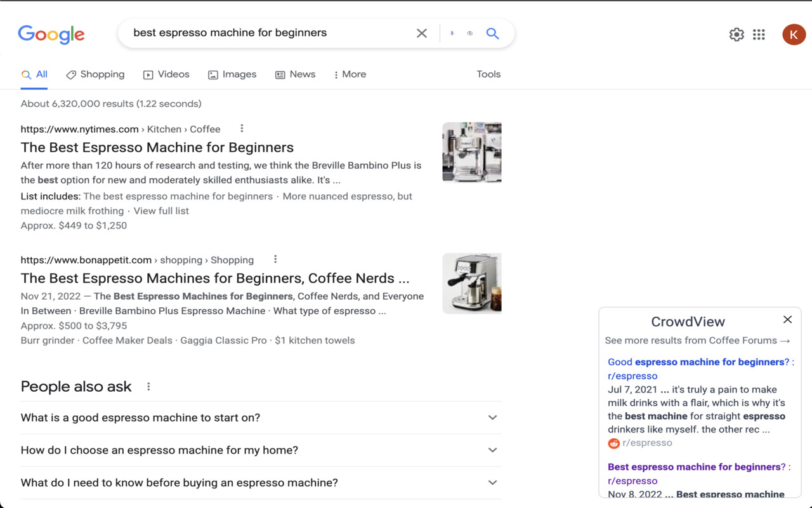Click the reddit icon beside r/espresso
This screenshot has height=508, width=812.
click(x=613, y=443)
